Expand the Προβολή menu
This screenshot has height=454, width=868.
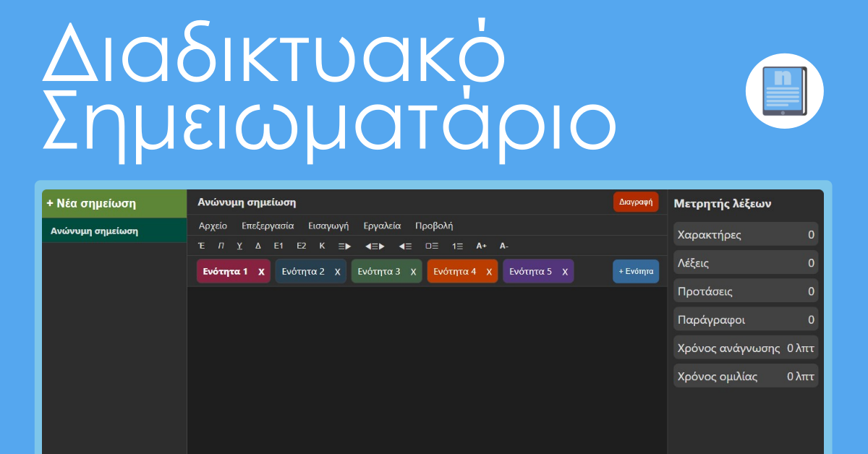pyautogui.click(x=434, y=226)
